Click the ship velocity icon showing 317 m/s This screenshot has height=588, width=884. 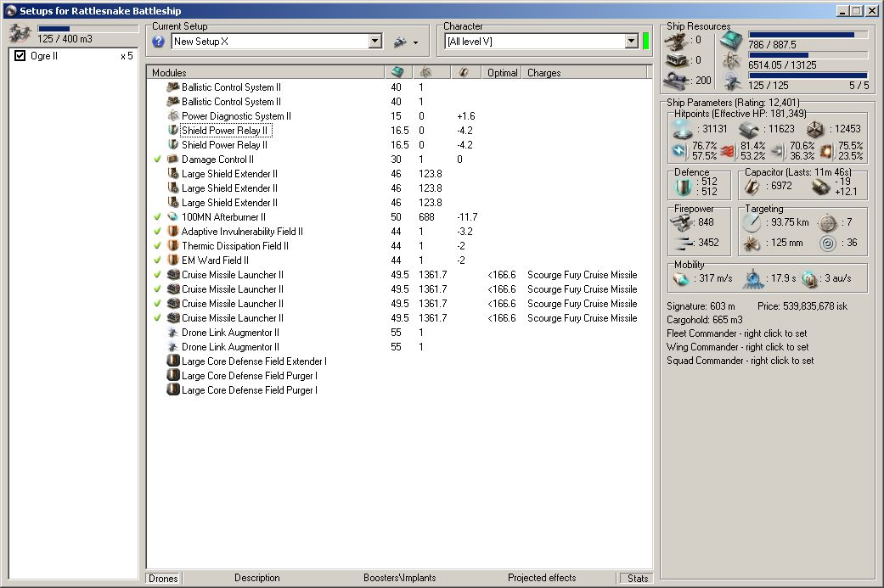click(x=680, y=279)
